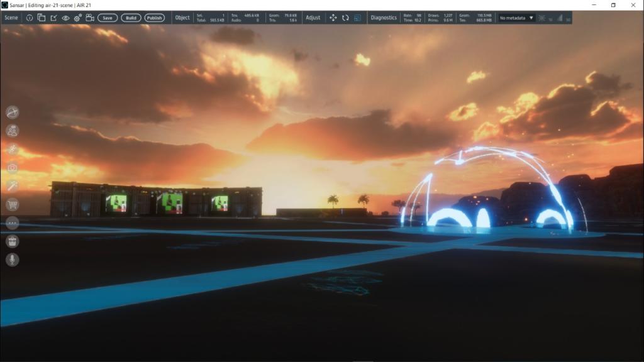Toggle the eye visibility icon
Image resolution: width=644 pixels, height=362 pixels.
tap(65, 18)
